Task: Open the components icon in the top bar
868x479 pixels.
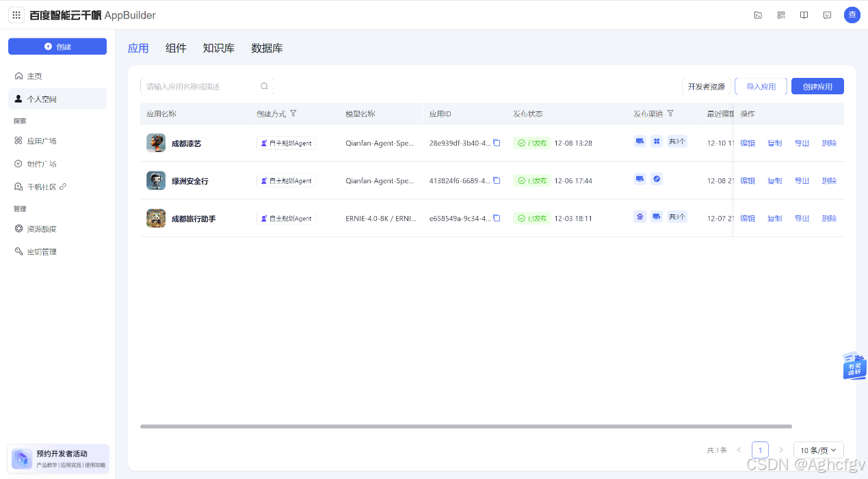Action: tap(780, 14)
